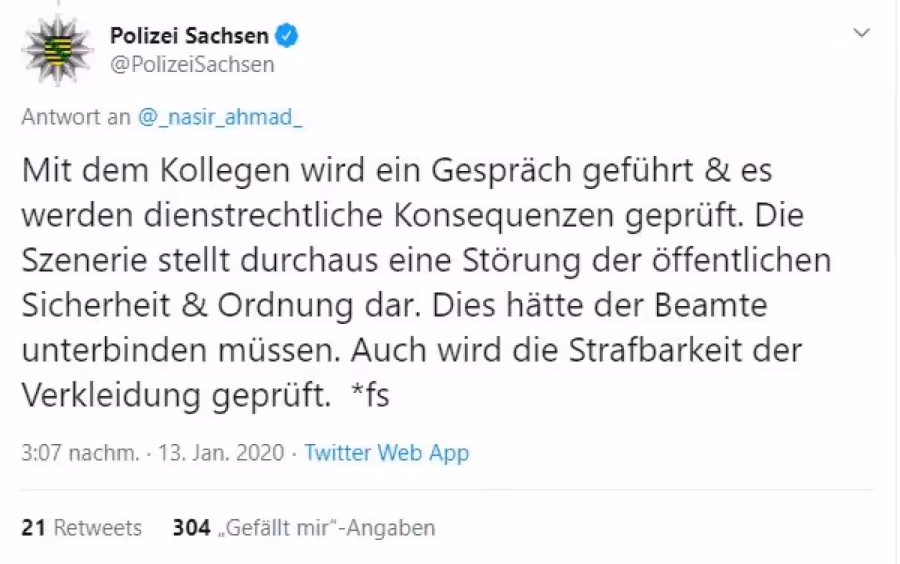This screenshot has width=900, height=564.
Task: Open the Twitter Web App source link
Action: click(x=386, y=453)
